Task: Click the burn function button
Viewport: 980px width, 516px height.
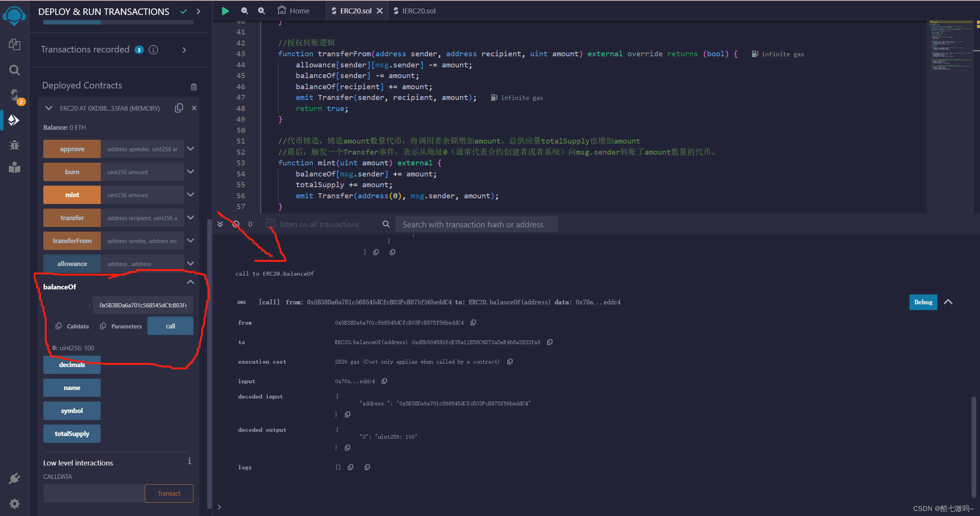Action: click(72, 172)
